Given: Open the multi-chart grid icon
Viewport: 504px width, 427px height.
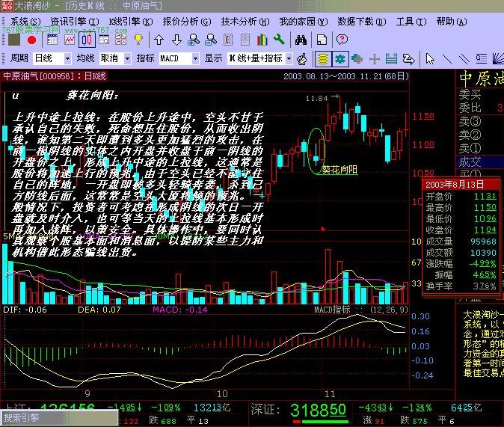Looking at the screenshot, I should click(x=120, y=40).
